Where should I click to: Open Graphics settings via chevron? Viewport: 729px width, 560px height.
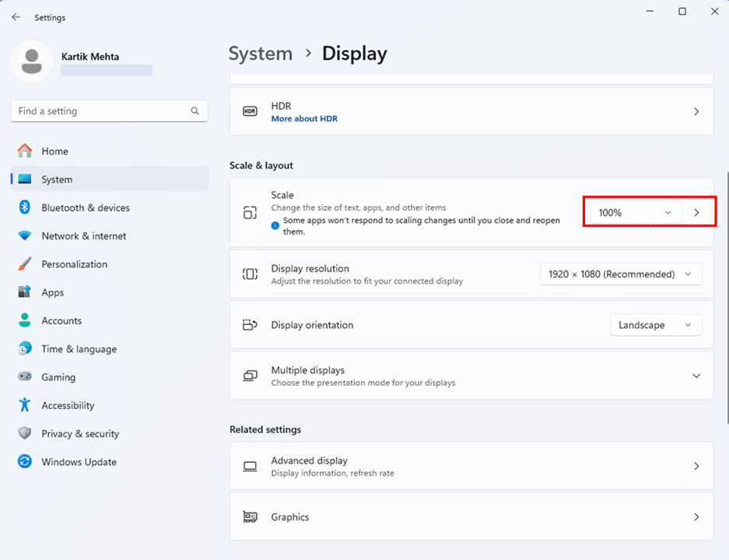[696, 516]
